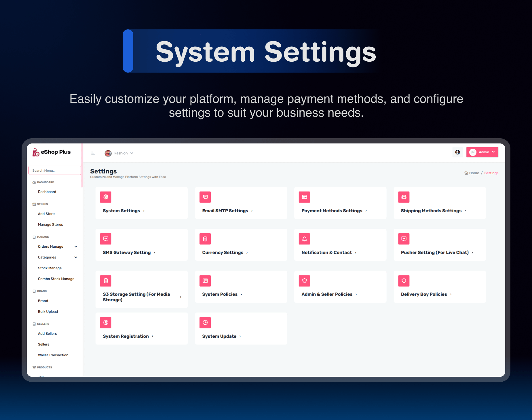The height and width of the screenshot is (420, 532).
Task: Open Delivery Boy Policies card
Action: (x=440, y=287)
